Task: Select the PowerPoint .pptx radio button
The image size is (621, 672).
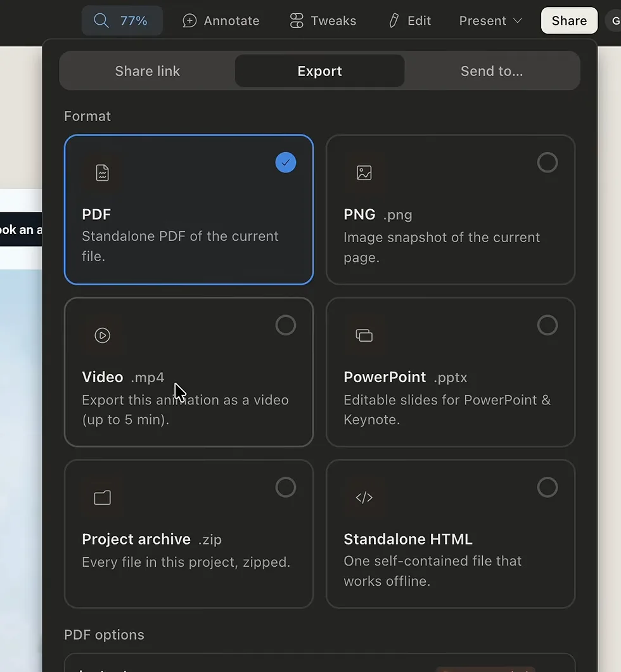Action: pyautogui.click(x=547, y=325)
